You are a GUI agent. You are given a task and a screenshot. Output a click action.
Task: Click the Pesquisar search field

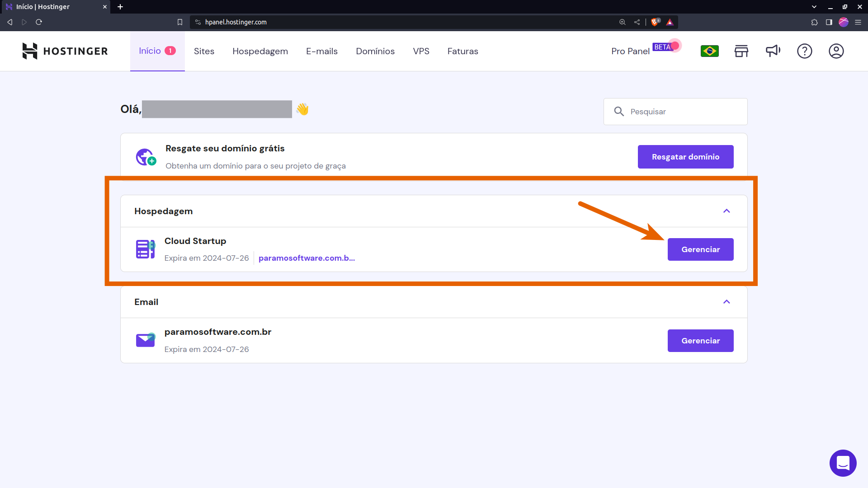click(675, 112)
